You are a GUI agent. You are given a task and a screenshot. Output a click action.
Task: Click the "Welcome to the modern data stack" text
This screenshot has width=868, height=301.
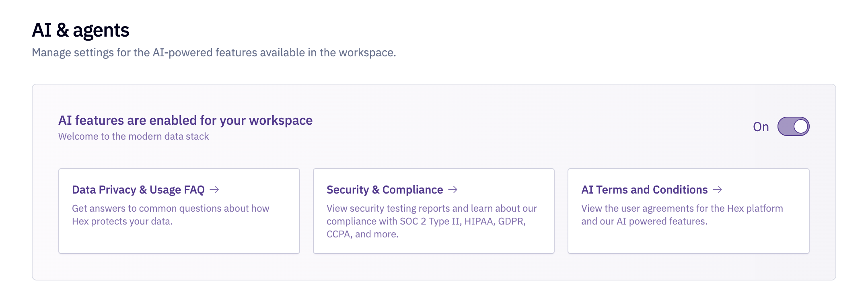[x=134, y=136]
